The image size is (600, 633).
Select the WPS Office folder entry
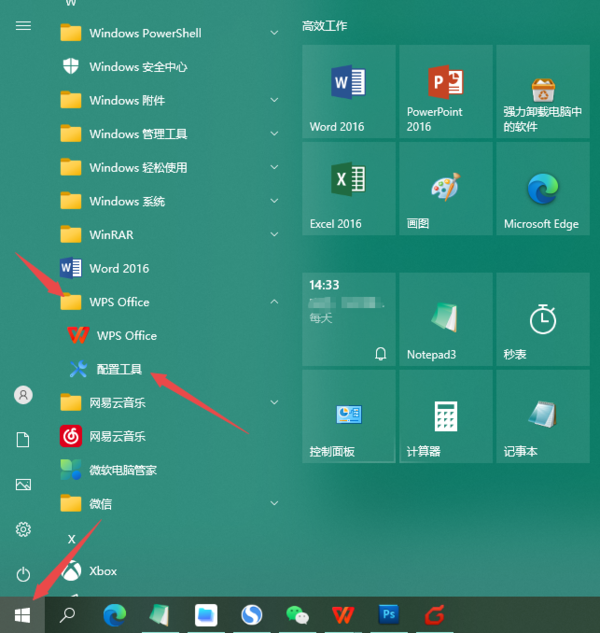(x=170, y=302)
